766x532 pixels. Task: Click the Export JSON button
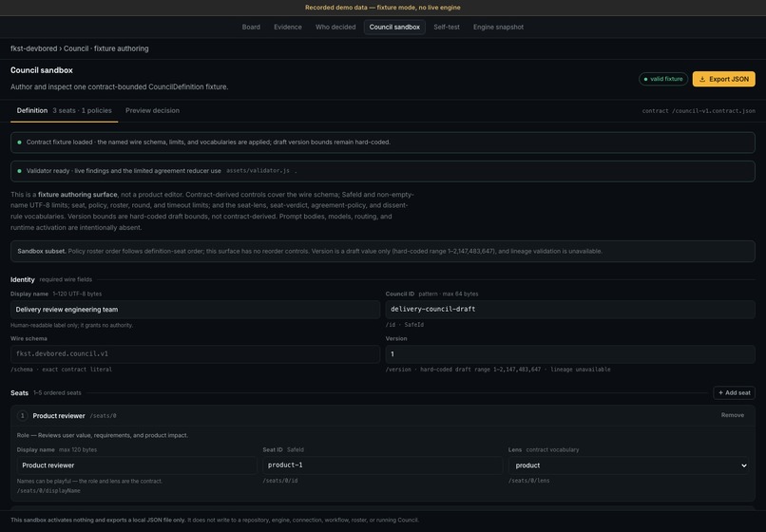point(723,79)
